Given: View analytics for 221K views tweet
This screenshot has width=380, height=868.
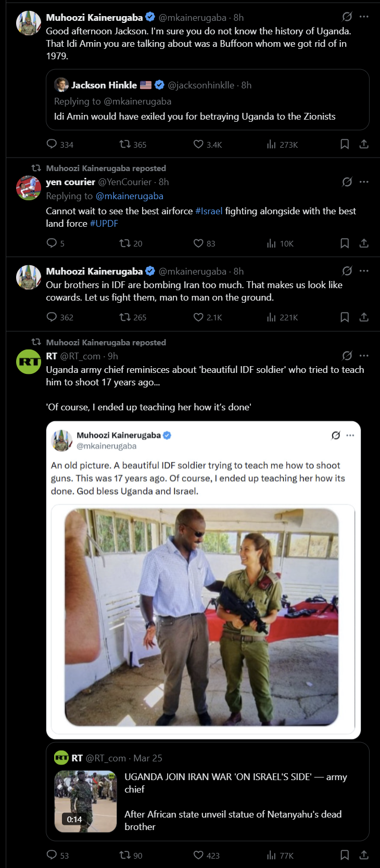Looking at the screenshot, I should coord(271,317).
